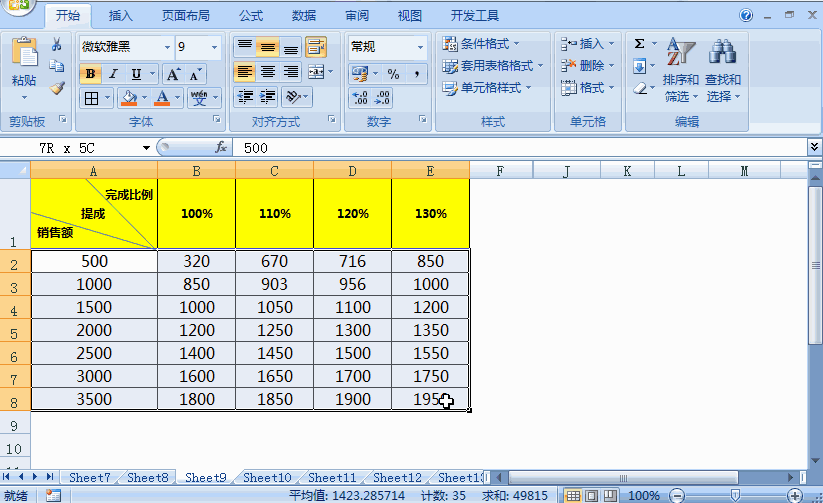Open the Name Box dropdown arrow

click(x=146, y=148)
